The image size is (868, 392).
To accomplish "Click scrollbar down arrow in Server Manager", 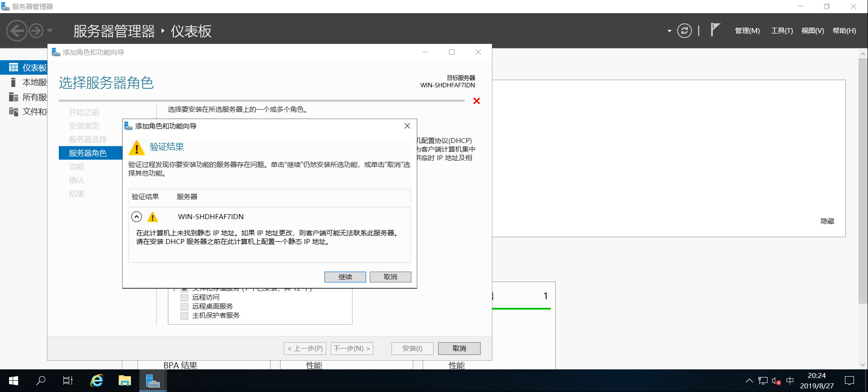I will 863,364.
